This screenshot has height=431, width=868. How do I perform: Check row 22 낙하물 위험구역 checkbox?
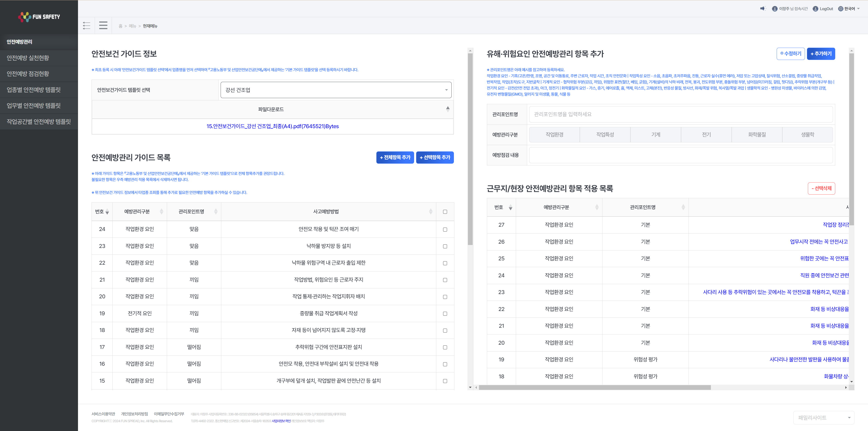pos(445,263)
